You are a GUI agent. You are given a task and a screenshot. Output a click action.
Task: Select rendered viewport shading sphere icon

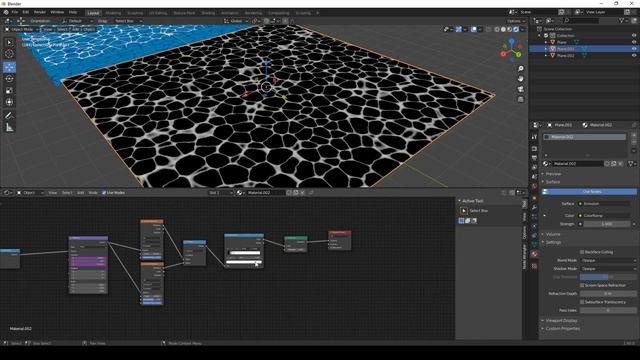(516, 29)
